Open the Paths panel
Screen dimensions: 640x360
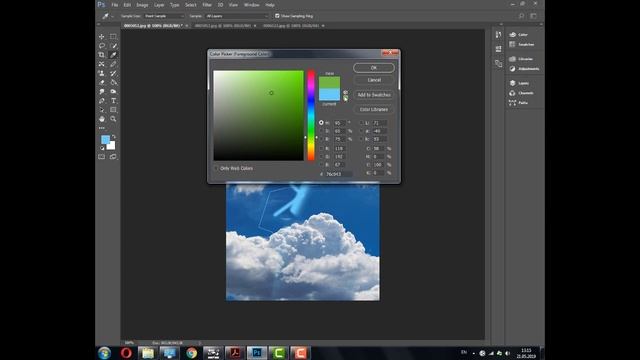click(518, 103)
